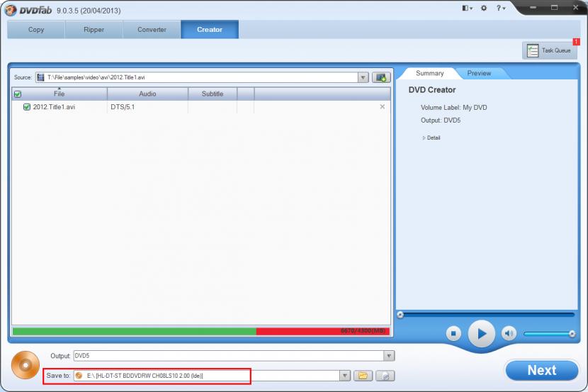Viewport: 588px width, 392px height.
Task: Click the preview seek slider handle
Action: pyautogui.click(x=400, y=315)
